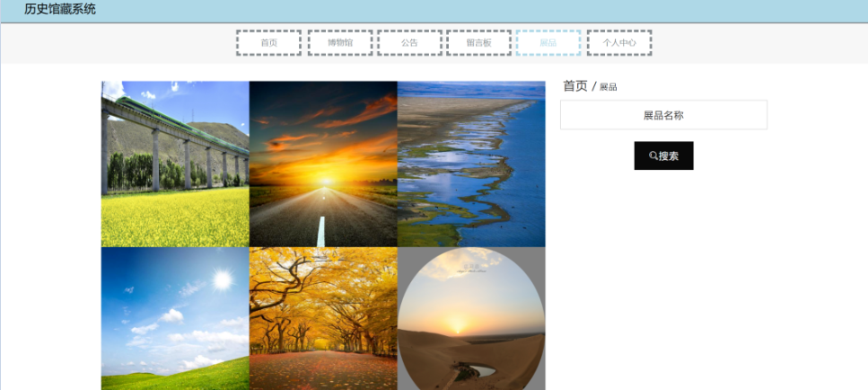Open the blue lake shoreline exhibit image
The height and width of the screenshot is (390, 868).
pyautogui.click(x=471, y=164)
